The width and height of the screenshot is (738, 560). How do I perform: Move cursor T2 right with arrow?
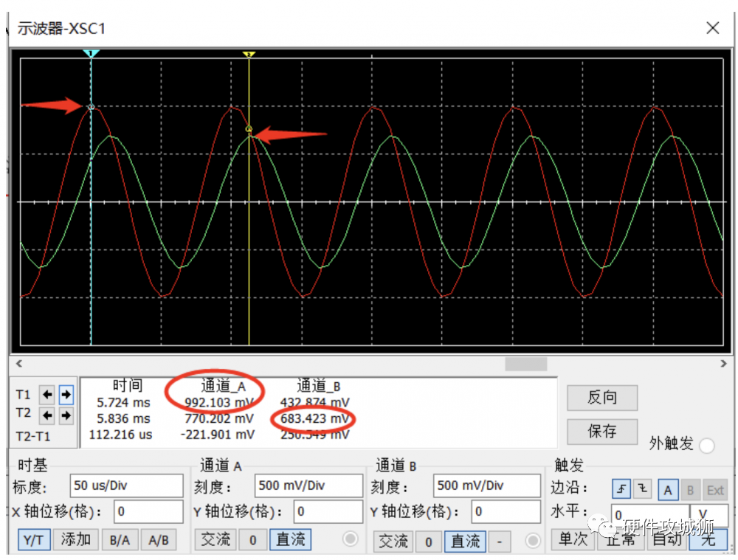66,415
